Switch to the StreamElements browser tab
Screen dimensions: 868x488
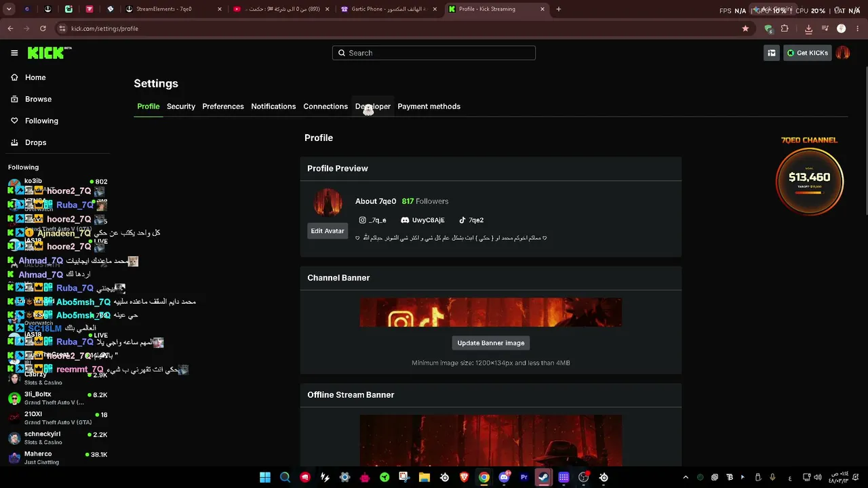pos(174,9)
